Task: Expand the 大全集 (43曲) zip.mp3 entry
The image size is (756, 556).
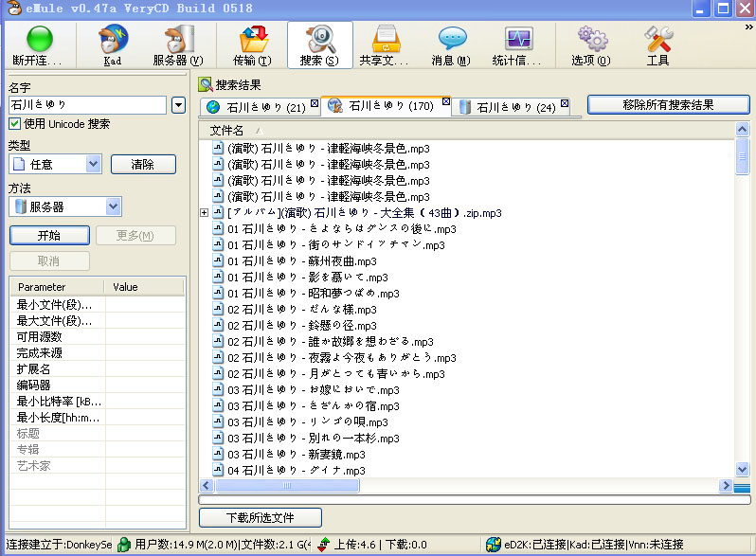Action: coord(204,213)
